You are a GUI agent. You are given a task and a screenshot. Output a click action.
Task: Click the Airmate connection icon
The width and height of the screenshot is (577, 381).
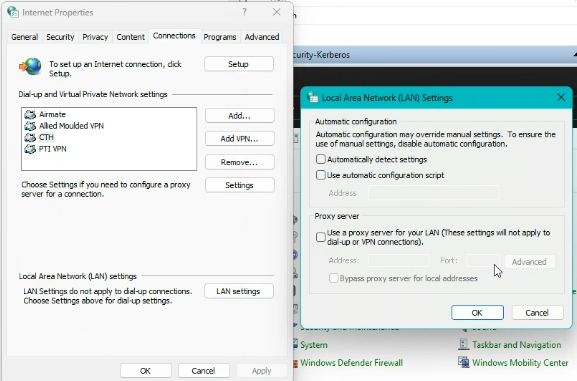coord(30,114)
